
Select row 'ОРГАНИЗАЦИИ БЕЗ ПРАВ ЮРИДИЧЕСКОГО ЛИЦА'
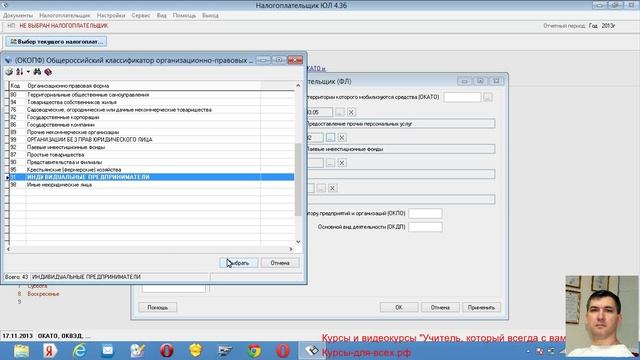[x=151, y=140]
